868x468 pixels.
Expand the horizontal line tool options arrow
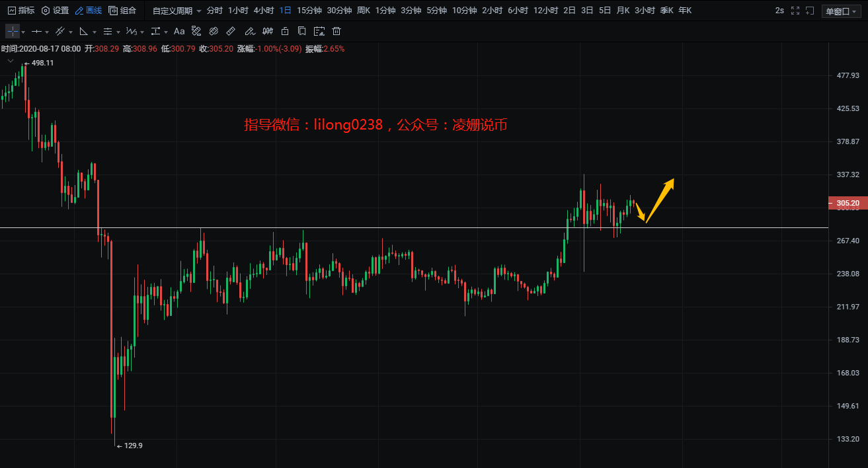click(46, 32)
